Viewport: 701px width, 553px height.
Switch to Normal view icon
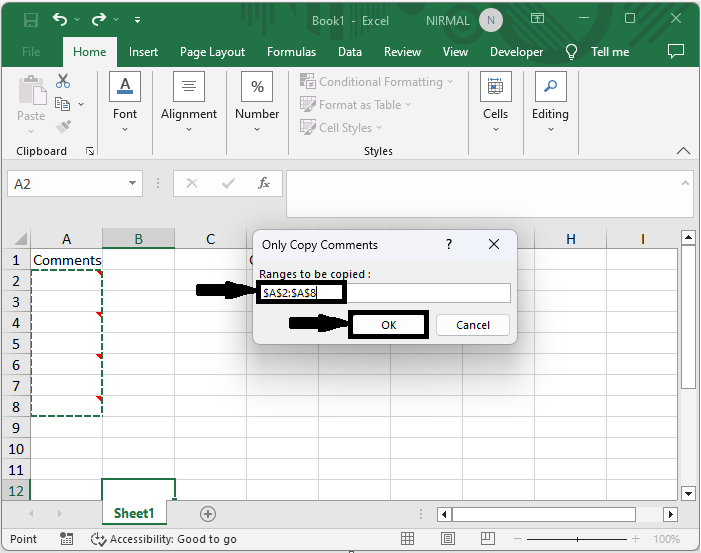coord(407,539)
